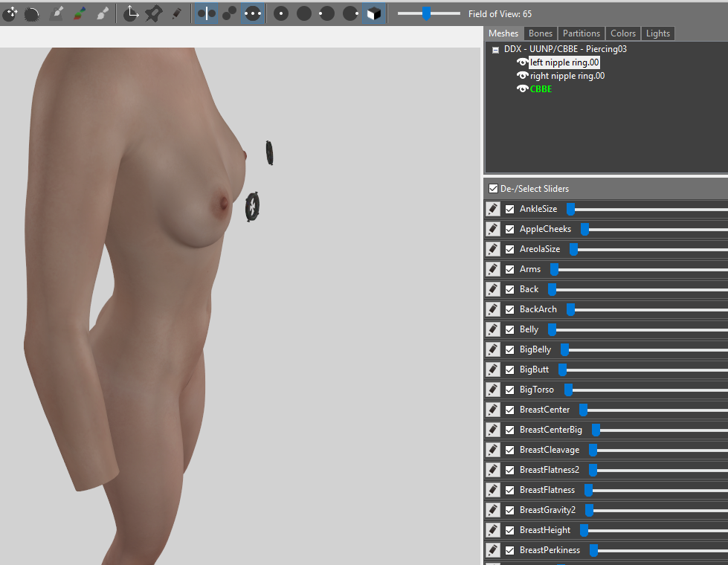Activate the Pivot pin tool

point(154,14)
